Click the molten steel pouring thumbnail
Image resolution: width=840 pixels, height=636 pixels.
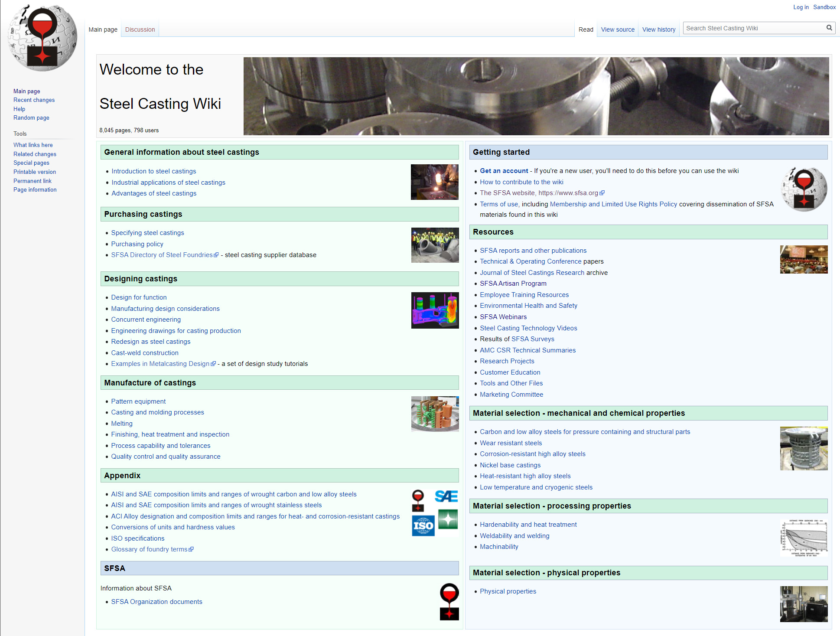434,182
